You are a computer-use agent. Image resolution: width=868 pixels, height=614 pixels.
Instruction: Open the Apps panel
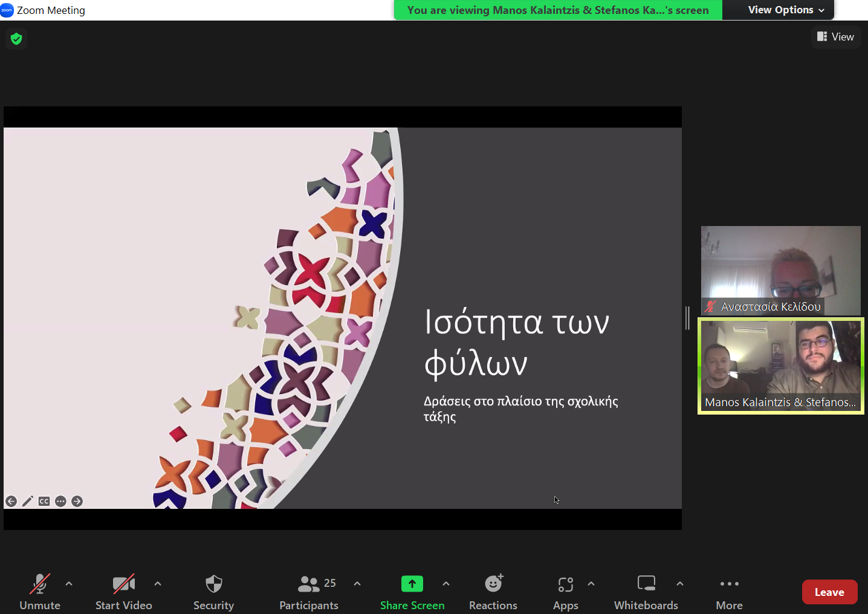(x=565, y=584)
